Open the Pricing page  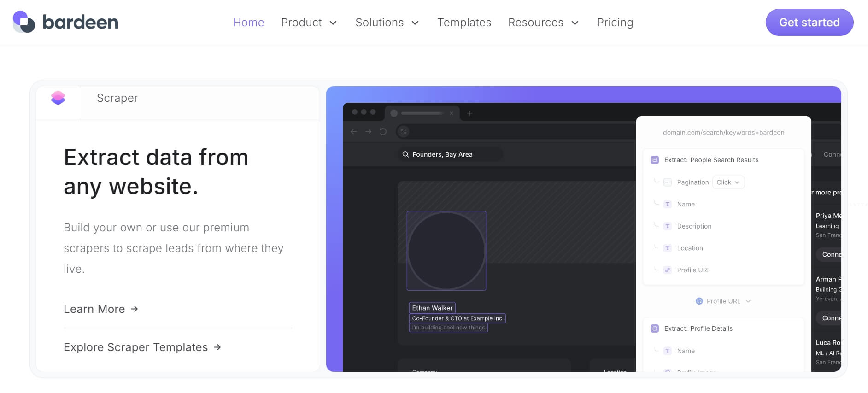click(x=615, y=23)
